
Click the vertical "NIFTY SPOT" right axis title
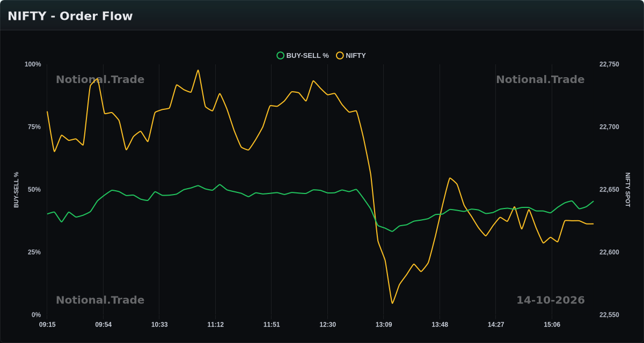(x=627, y=190)
